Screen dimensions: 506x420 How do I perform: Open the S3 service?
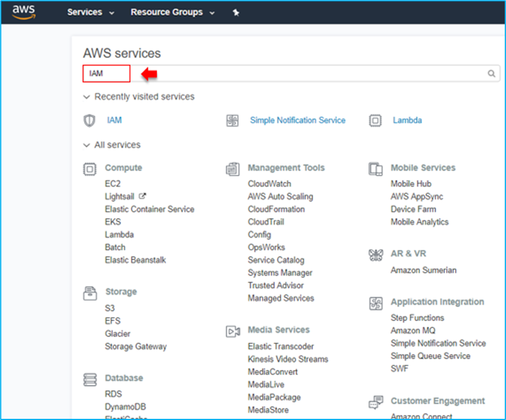click(110, 308)
